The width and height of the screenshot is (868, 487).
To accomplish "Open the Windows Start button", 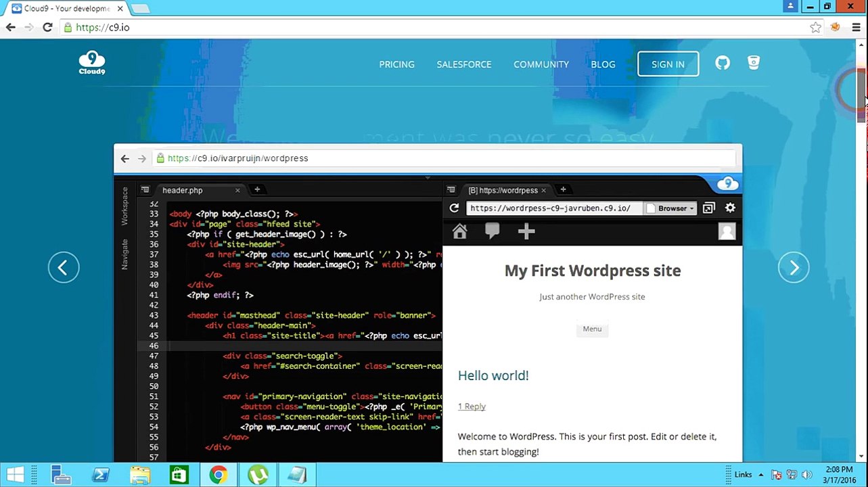I will [16, 475].
